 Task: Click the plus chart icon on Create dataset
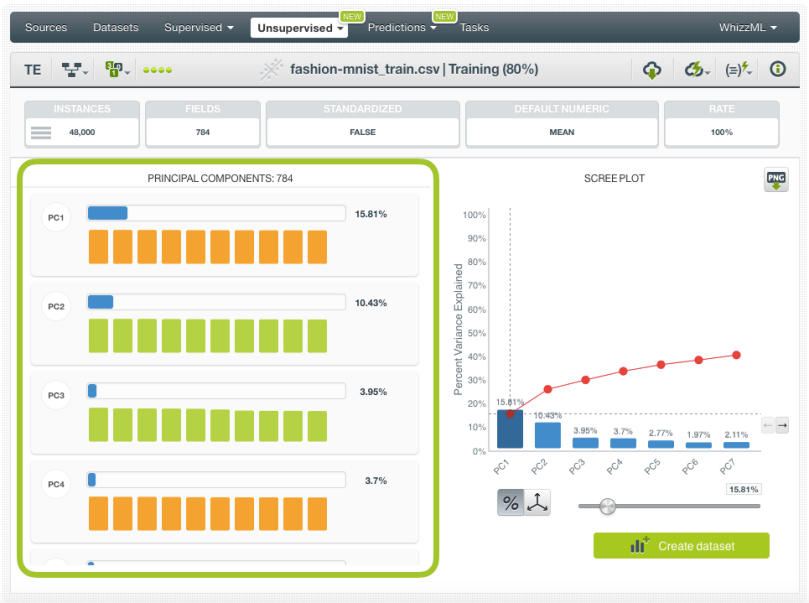tap(639, 546)
